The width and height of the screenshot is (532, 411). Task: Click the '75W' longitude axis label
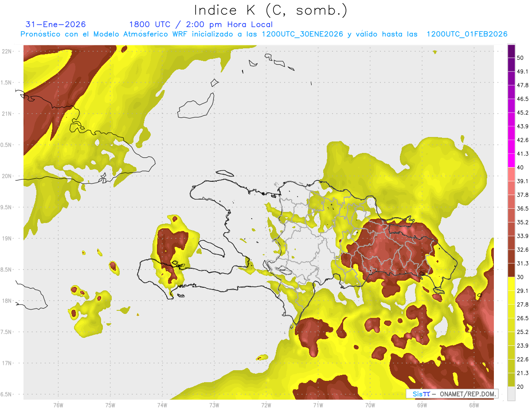click(110, 405)
